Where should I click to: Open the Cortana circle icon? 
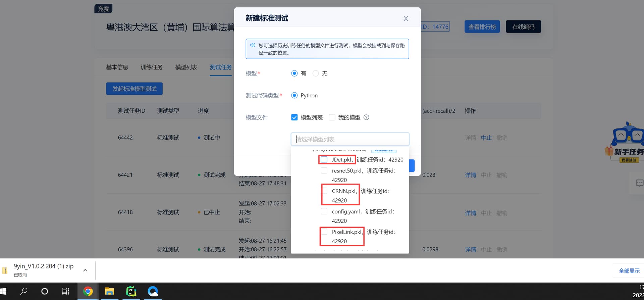(45, 291)
